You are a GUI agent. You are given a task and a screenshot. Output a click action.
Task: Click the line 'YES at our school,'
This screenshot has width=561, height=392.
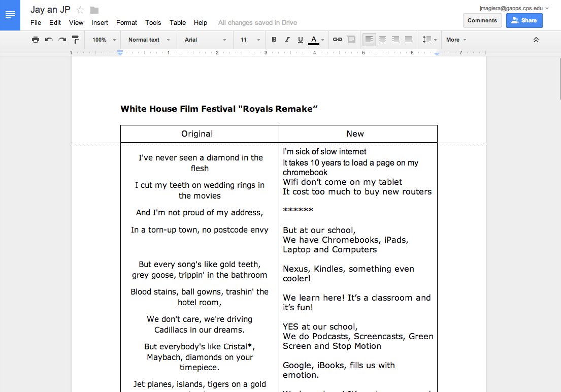click(320, 326)
